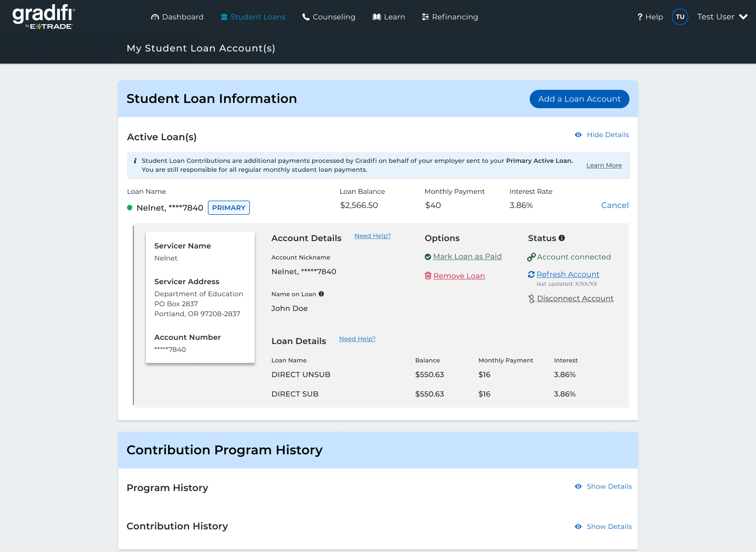This screenshot has height=552, width=756.
Task: Click the last updated X/XX/XX text
Action: click(x=567, y=284)
